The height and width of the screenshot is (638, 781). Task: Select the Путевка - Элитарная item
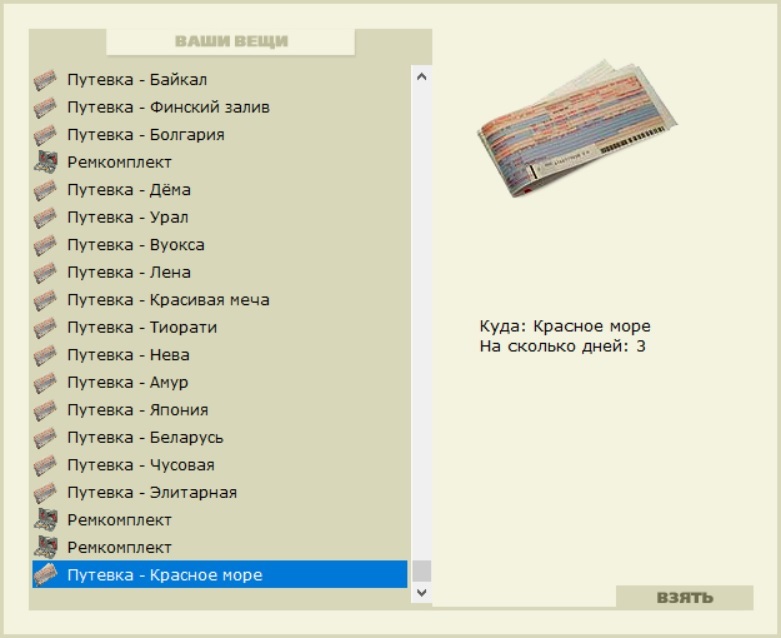[x=220, y=493]
